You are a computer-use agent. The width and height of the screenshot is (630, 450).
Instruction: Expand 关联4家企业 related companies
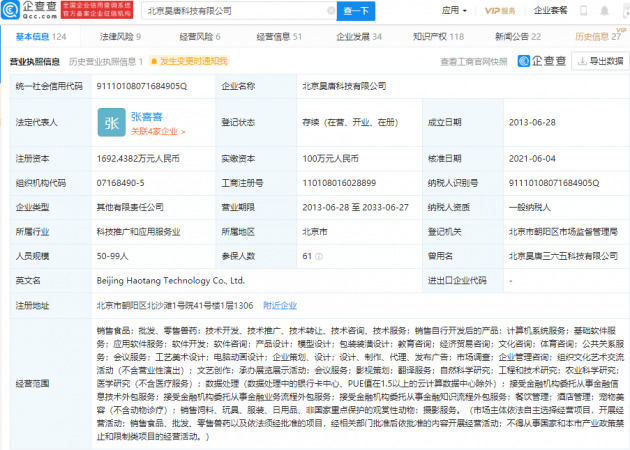158,131
